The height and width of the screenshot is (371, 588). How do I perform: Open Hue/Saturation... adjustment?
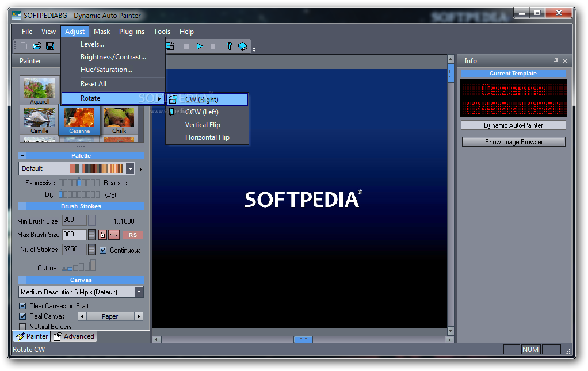tap(113, 70)
